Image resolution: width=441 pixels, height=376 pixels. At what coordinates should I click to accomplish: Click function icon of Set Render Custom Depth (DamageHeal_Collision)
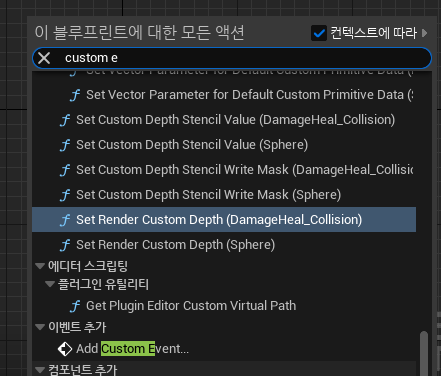(x=65, y=220)
